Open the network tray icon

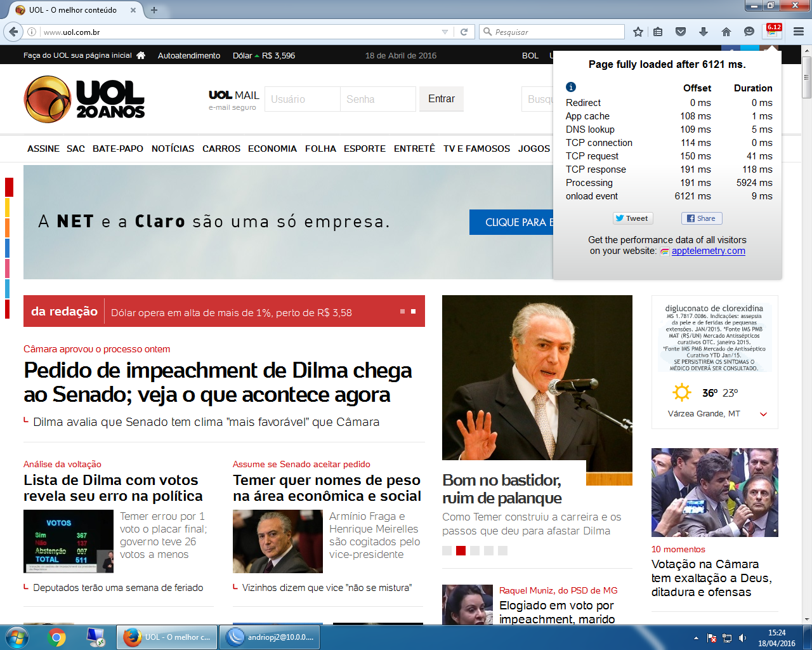(727, 638)
